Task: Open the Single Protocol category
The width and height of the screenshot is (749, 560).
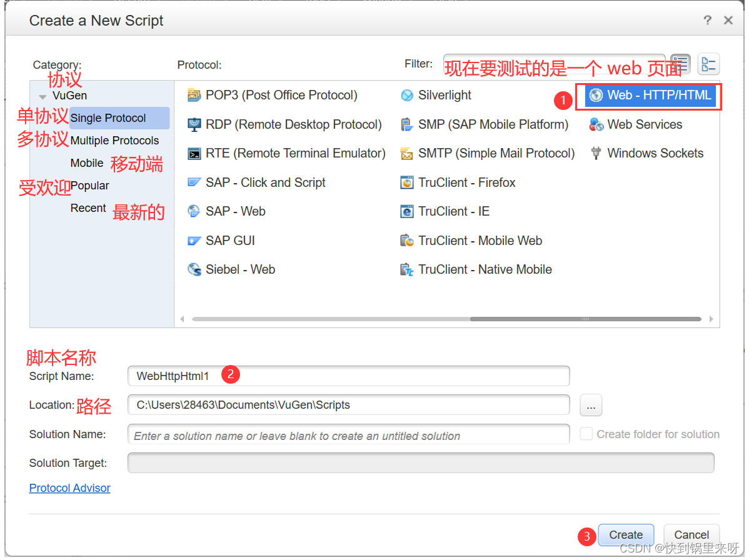Action: coord(119,118)
